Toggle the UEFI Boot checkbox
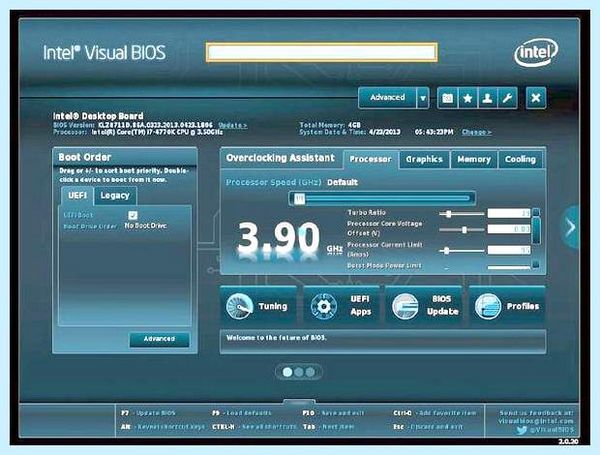This screenshot has height=455, width=600. (x=133, y=215)
